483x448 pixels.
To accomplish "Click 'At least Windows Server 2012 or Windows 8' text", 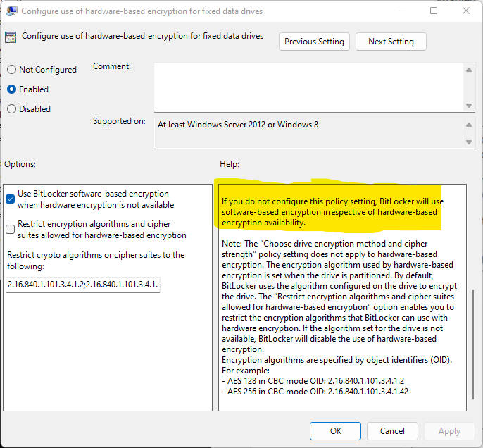I will pyautogui.click(x=238, y=125).
